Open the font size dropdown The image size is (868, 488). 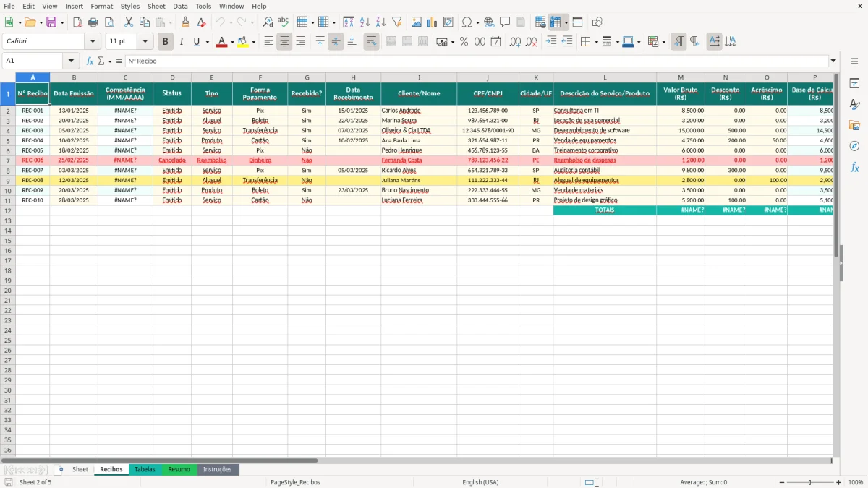point(145,42)
